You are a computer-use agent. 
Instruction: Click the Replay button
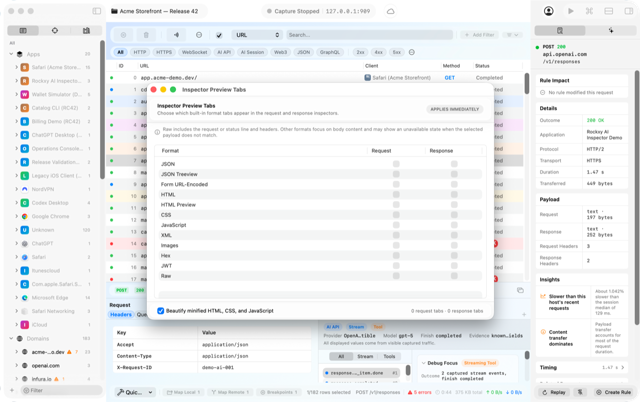coord(554,392)
